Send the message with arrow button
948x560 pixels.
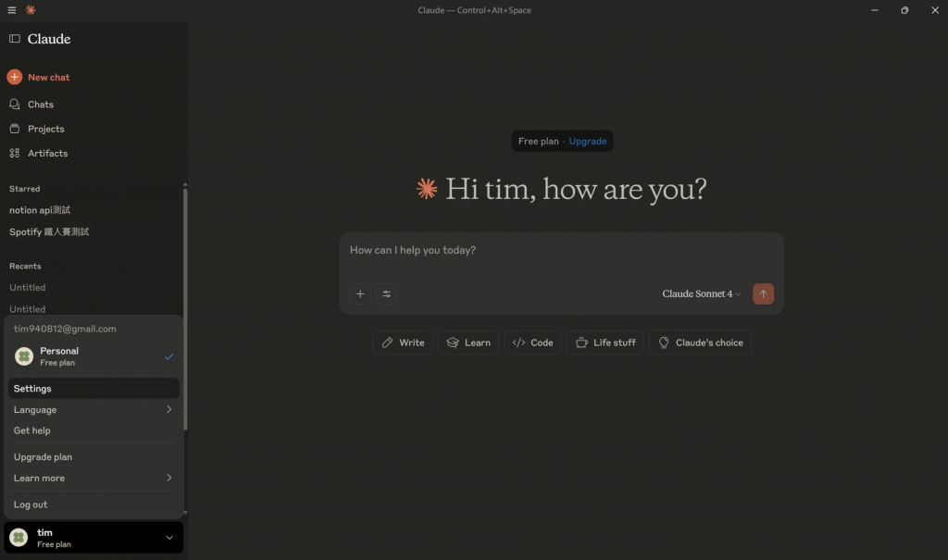coord(763,294)
